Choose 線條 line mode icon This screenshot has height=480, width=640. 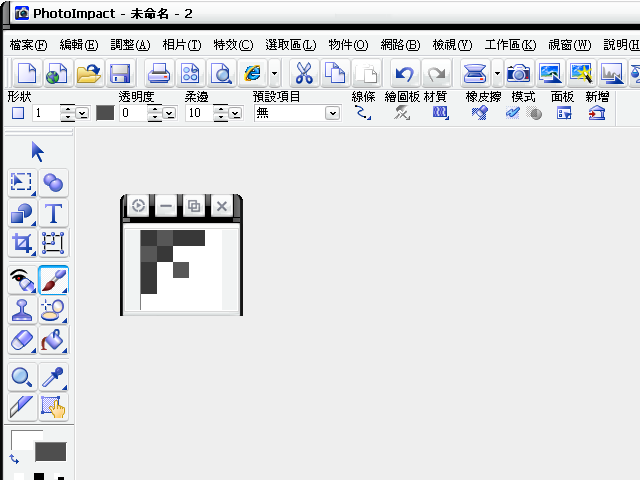362,112
